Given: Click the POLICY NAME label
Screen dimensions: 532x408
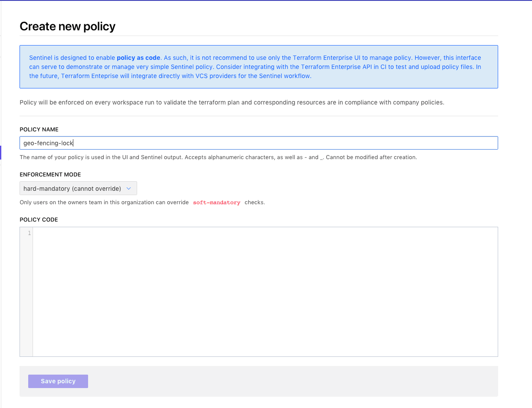Looking at the screenshot, I should 39,130.
